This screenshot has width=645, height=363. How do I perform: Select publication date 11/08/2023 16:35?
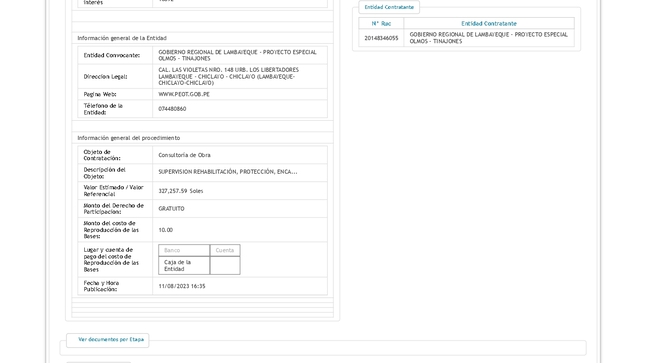pyautogui.click(x=182, y=286)
